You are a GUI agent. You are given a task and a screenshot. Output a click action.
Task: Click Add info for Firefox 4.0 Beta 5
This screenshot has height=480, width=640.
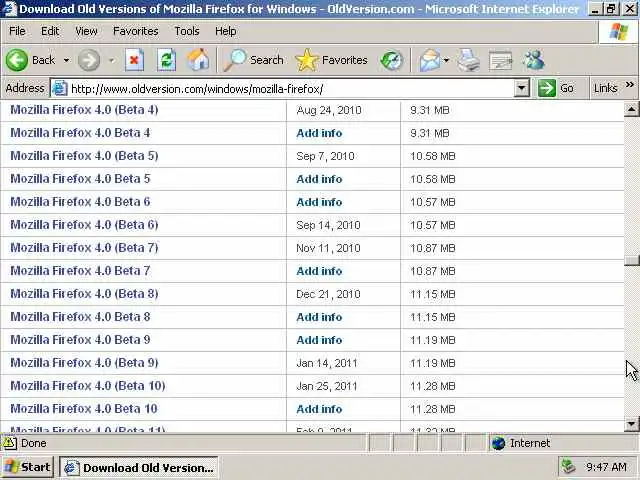click(319, 179)
